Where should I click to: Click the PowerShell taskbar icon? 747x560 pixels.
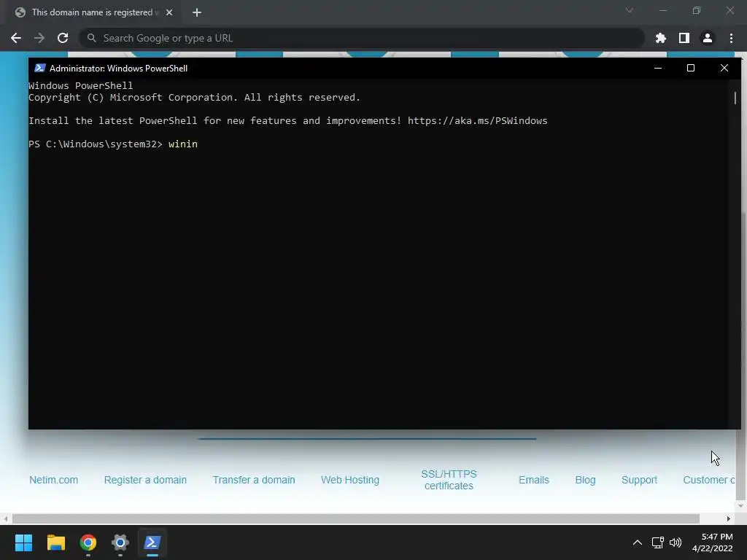(x=152, y=542)
